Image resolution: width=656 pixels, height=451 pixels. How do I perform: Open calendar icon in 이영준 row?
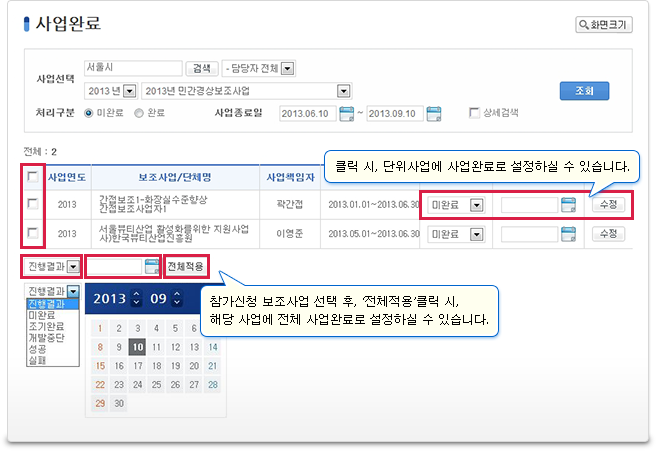pos(568,234)
